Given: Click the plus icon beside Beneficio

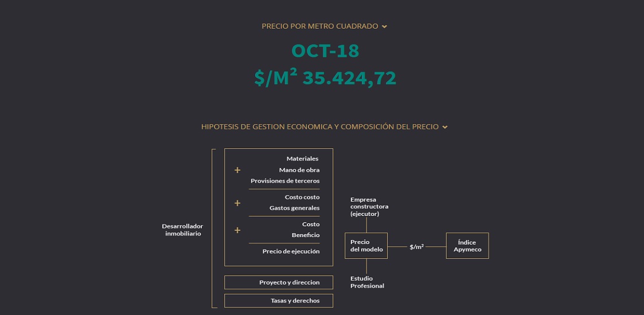Looking at the screenshot, I should click(237, 230).
